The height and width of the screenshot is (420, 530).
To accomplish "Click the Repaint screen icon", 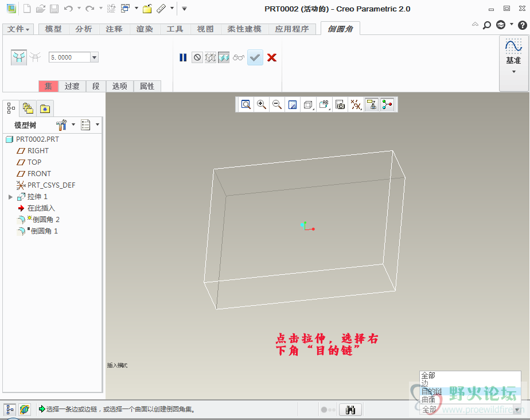I will coord(293,104).
